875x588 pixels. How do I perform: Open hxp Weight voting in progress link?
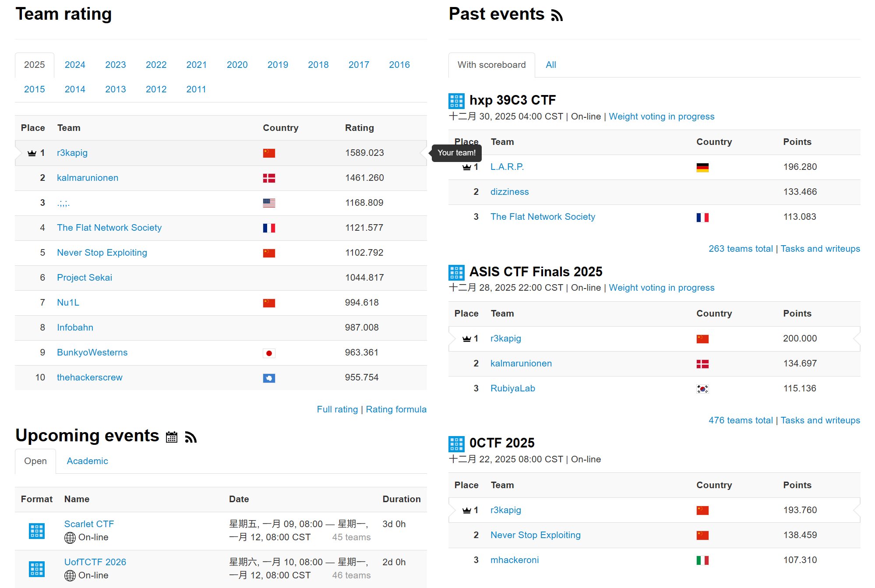click(661, 116)
